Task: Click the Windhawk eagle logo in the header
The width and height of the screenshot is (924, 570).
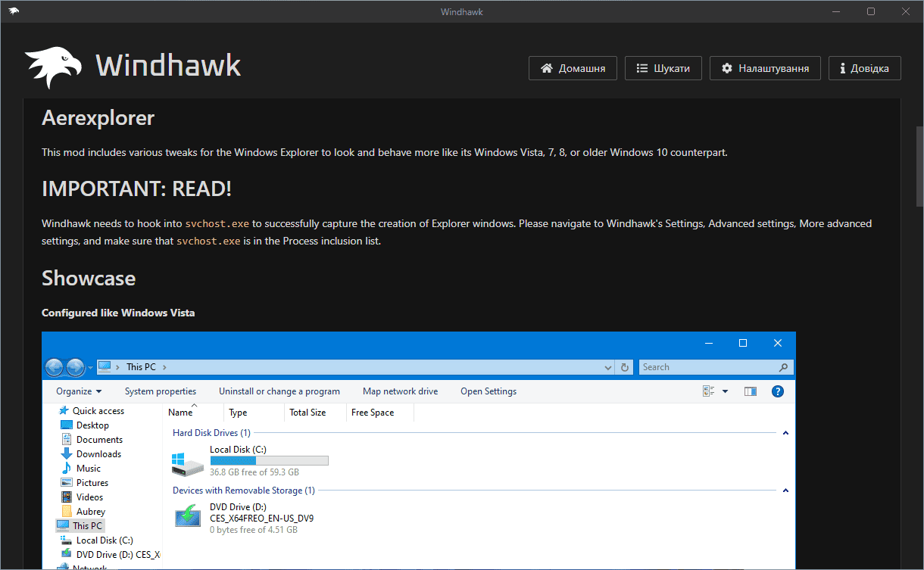Action: [x=53, y=67]
